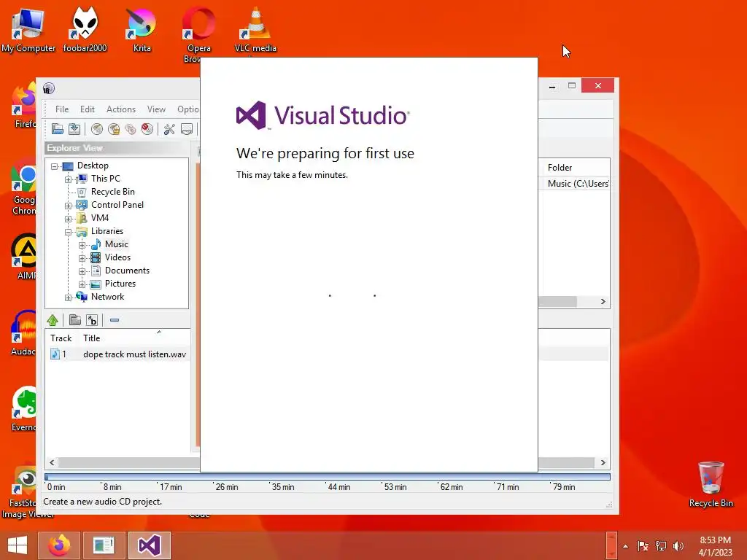Click the Save project toolbar icon
747x560 pixels.
pyautogui.click(x=74, y=128)
